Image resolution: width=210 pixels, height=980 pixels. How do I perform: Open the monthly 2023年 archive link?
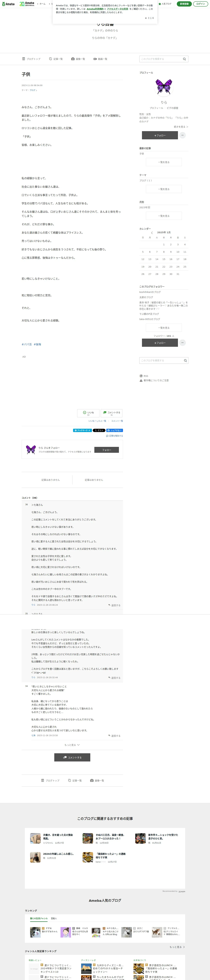coord(145,207)
